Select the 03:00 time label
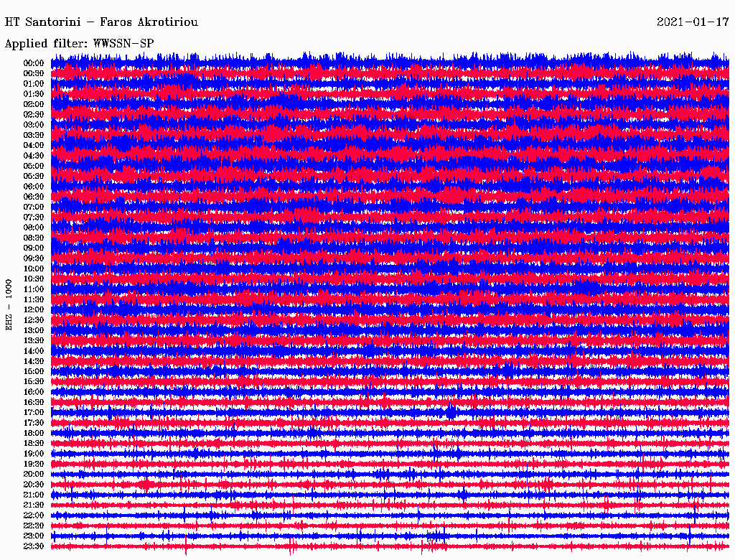 (x=34, y=125)
